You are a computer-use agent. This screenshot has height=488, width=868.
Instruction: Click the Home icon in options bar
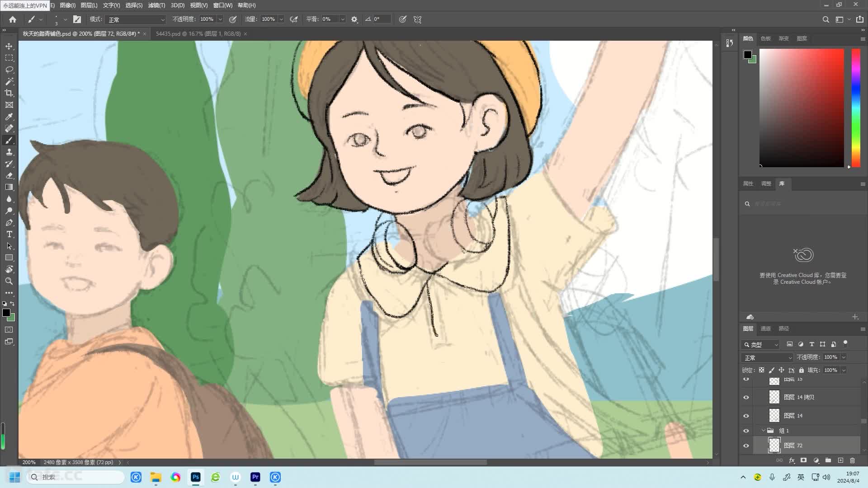click(x=13, y=19)
